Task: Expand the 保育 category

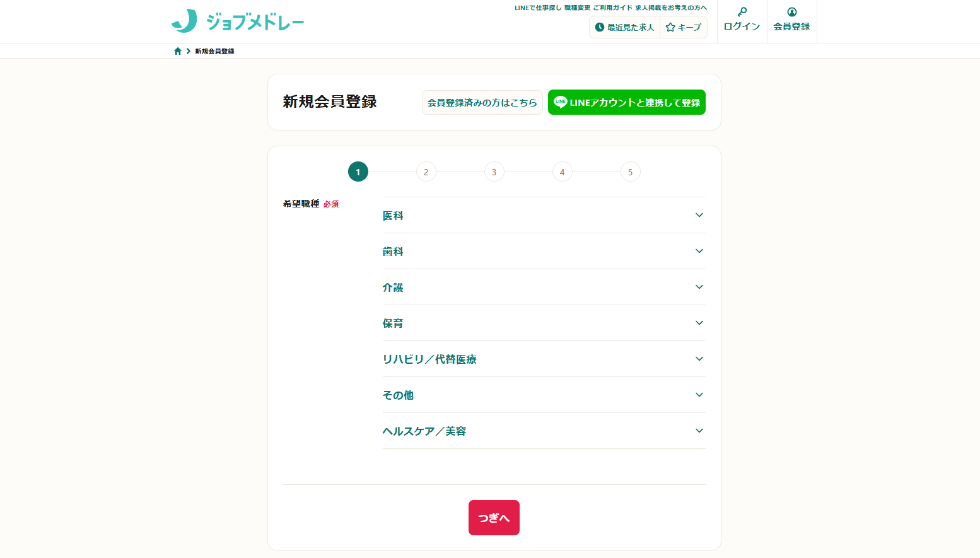Action: pyautogui.click(x=699, y=323)
